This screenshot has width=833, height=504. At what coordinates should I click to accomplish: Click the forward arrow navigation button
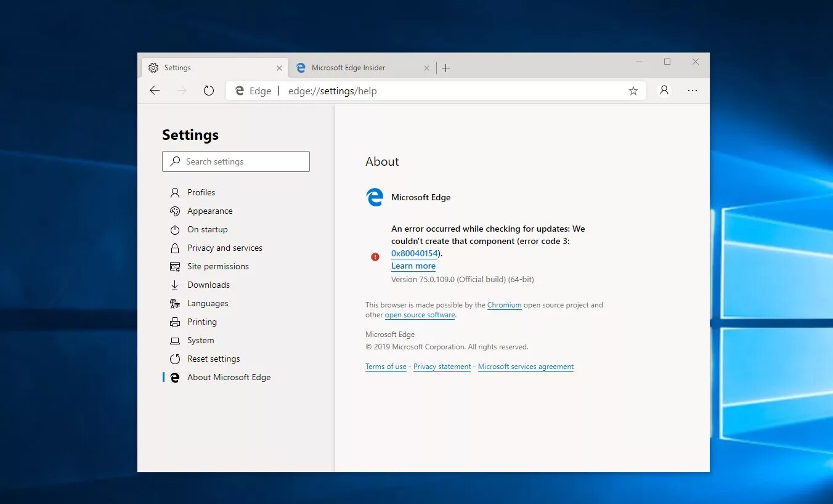182,91
